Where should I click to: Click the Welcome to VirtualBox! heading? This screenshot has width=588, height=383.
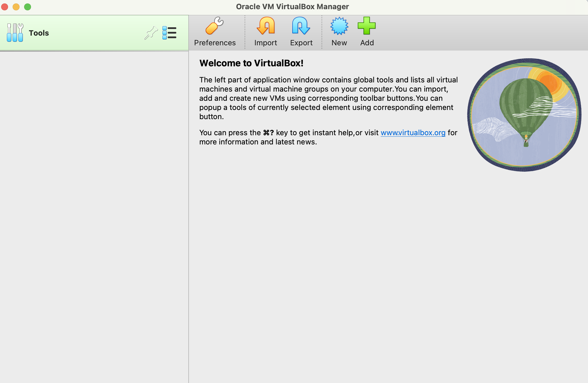(251, 63)
